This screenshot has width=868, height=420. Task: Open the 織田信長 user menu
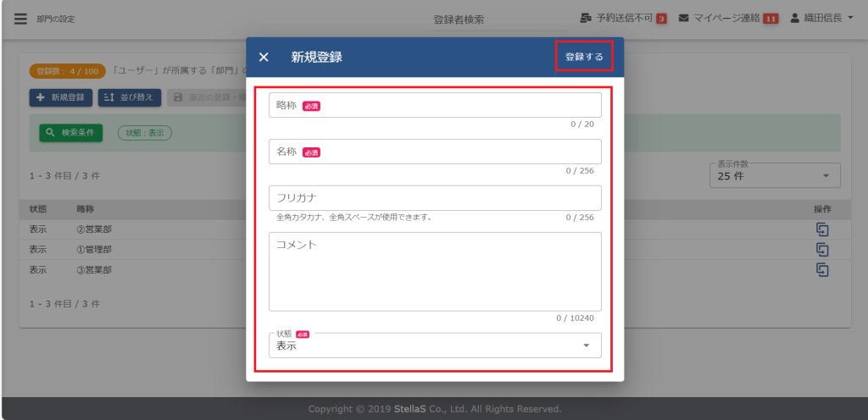[x=821, y=19]
